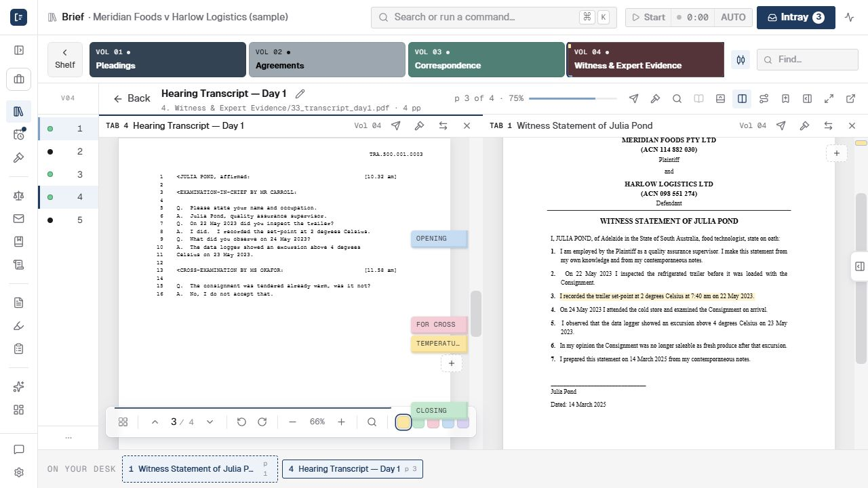The height and width of the screenshot is (488, 868).
Task: Toggle the right edge panel handle
Action: [x=859, y=266]
